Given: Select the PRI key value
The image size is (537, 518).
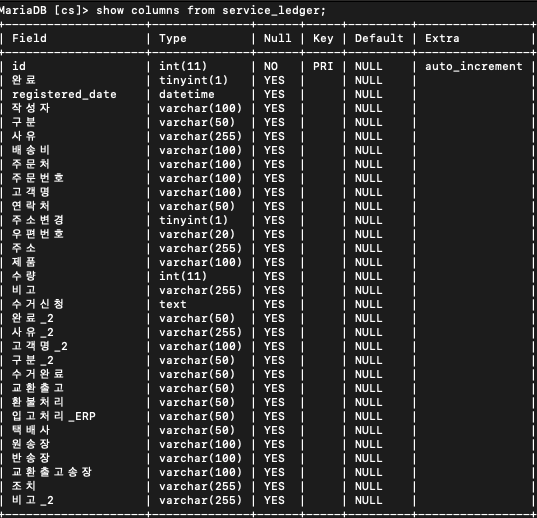Looking at the screenshot, I should coord(323,66).
